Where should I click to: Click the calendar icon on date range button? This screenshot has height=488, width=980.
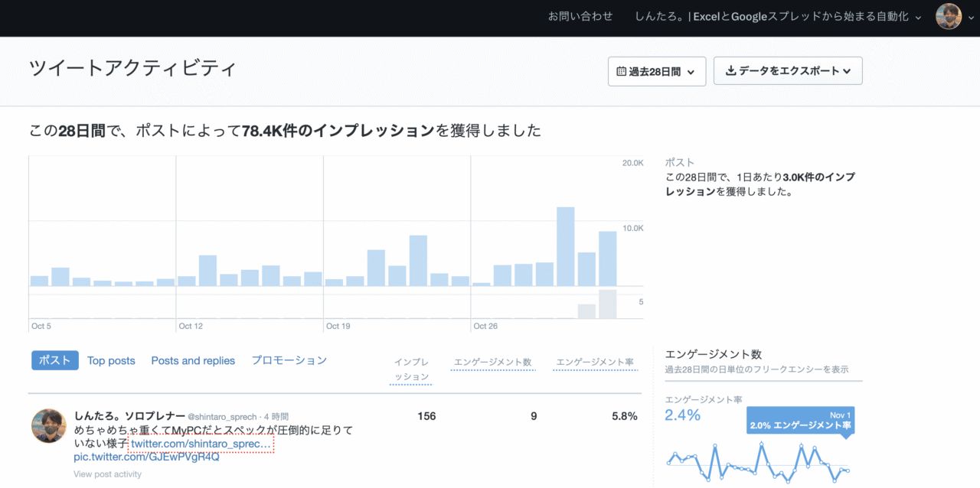622,72
